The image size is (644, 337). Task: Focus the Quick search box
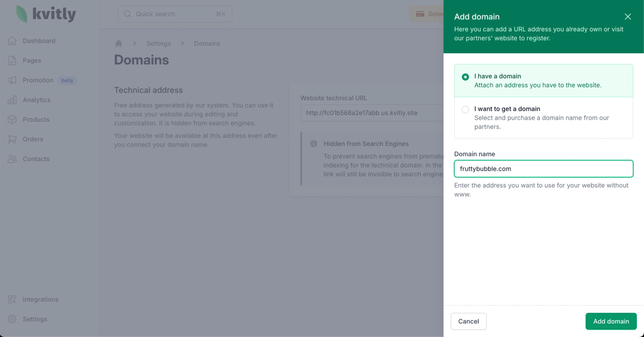pos(175,14)
